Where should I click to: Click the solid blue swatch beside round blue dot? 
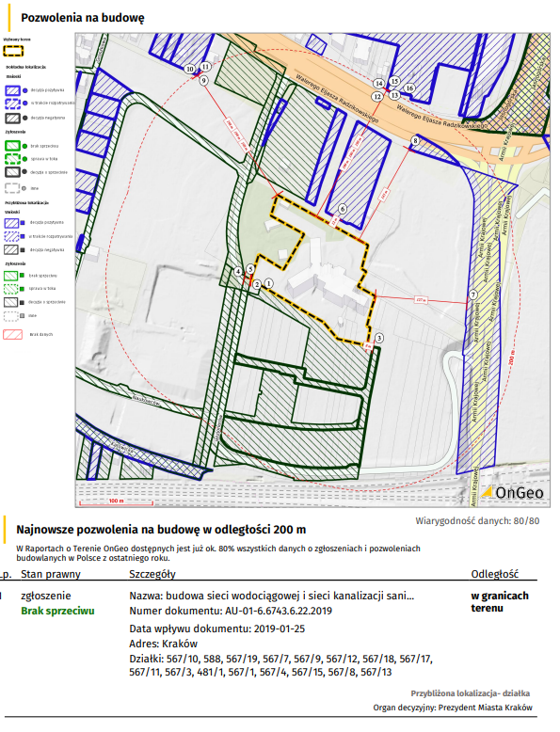pos(12,90)
